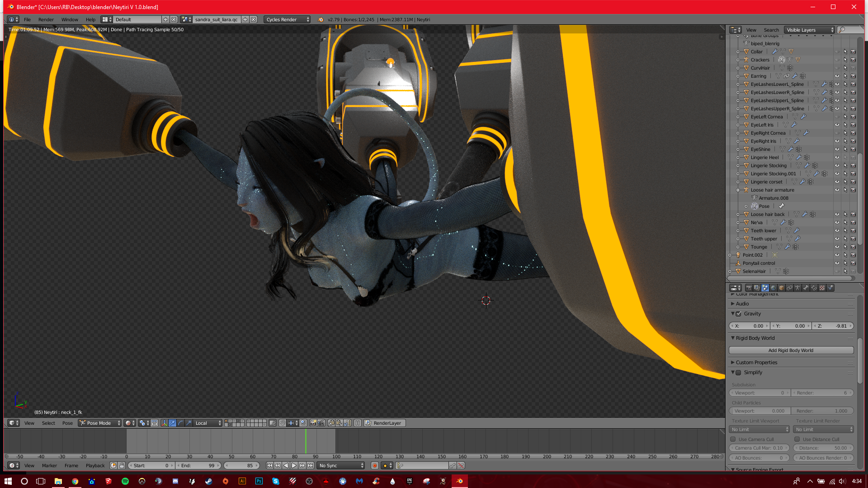This screenshot has height=488, width=868.
Task: Open the Cycles Render engine dropdown
Action: tap(287, 19)
